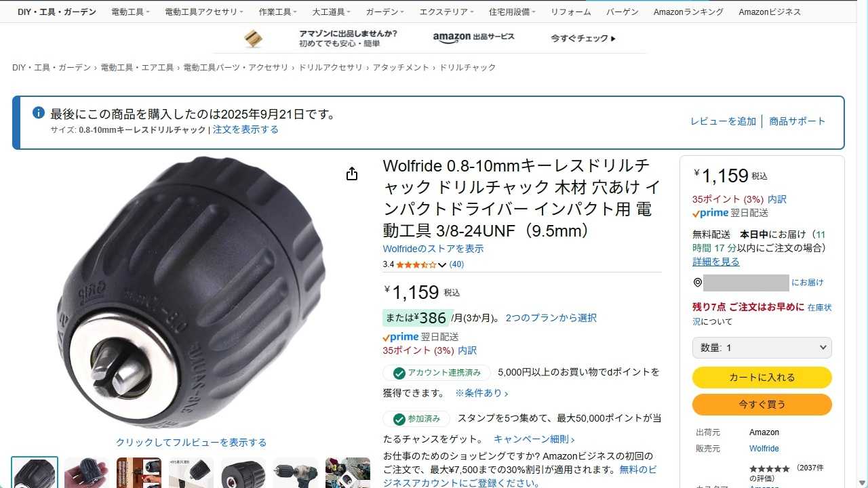Screen dimensions: 868x488
Task: Click the share icon beside product image
Action: (x=351, y=174)
